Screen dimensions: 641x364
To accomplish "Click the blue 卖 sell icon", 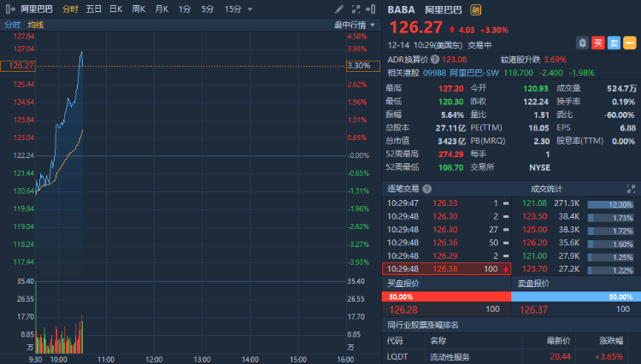I will click(x=614, y=42).
